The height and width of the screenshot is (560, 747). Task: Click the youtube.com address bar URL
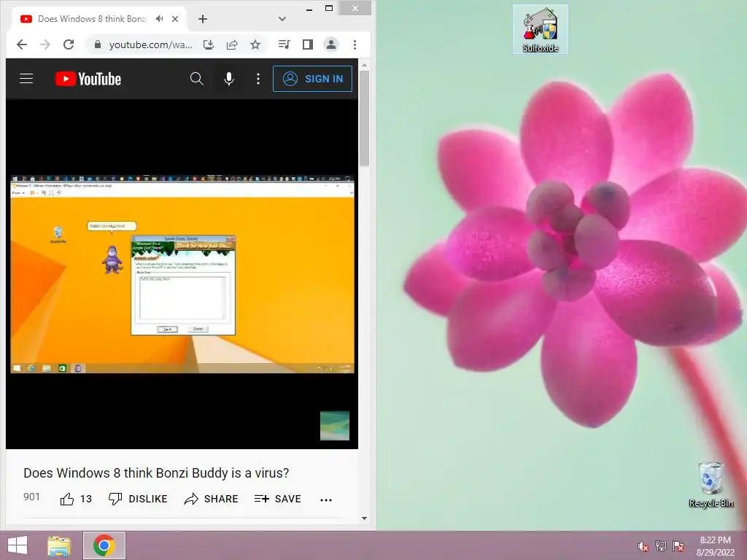(x=150, y=44)
